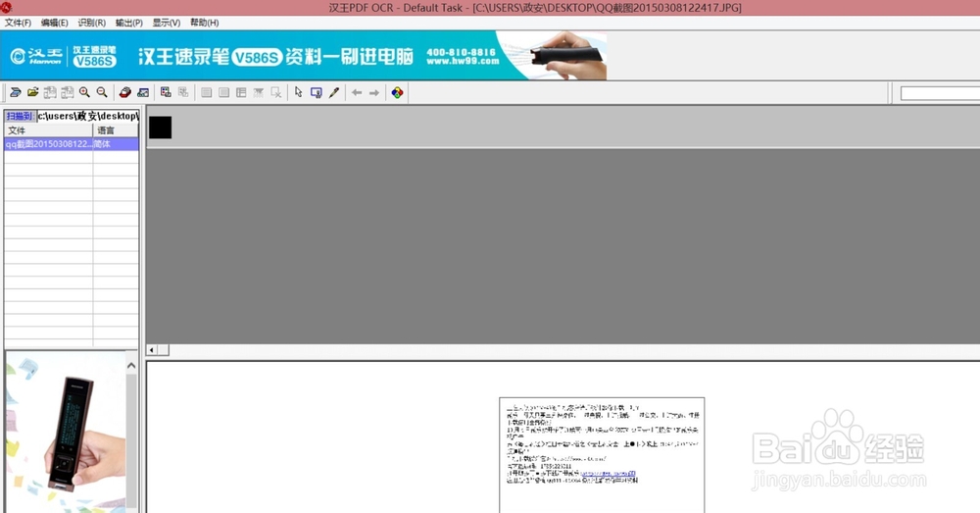Click the app icon in title bar

6,8
